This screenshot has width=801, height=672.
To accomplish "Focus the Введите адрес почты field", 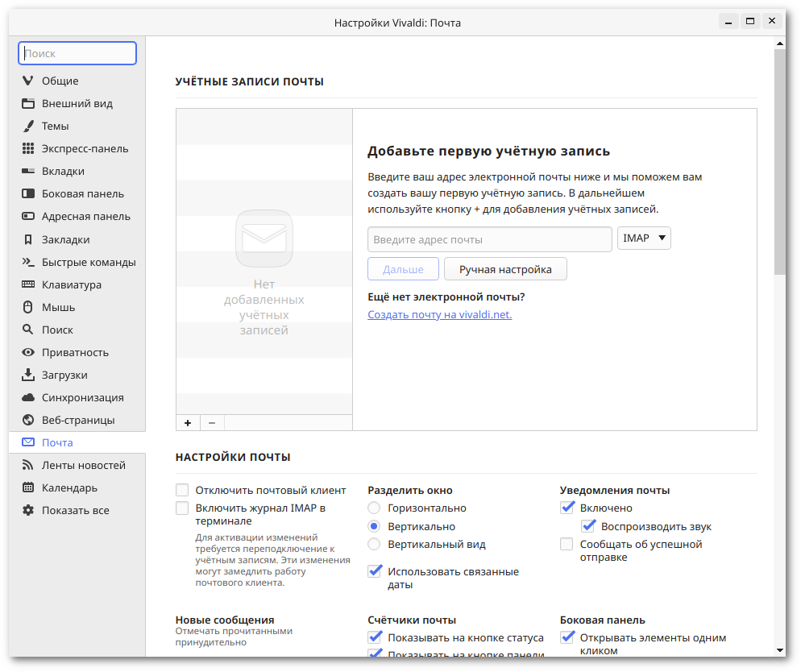I will [489, 239].
